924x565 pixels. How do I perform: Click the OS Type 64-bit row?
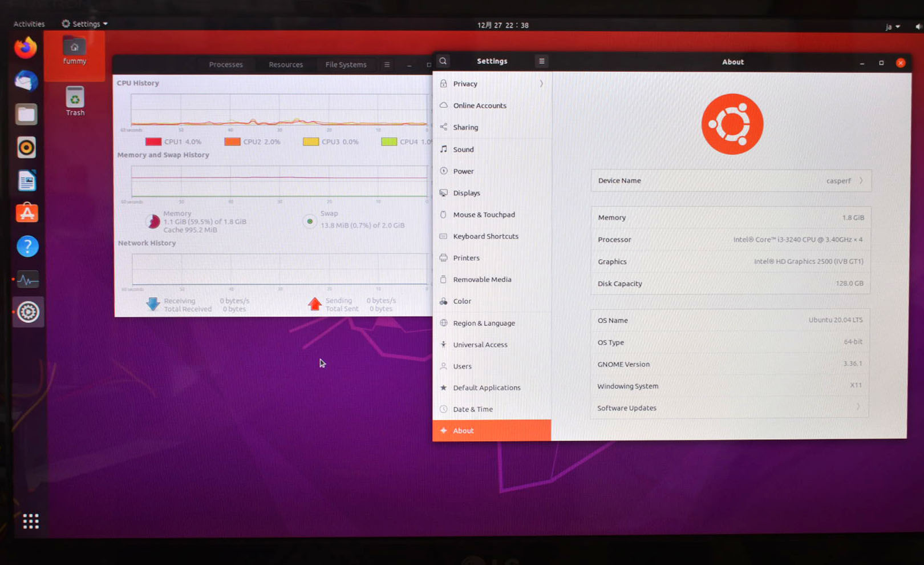coord(730,342)
